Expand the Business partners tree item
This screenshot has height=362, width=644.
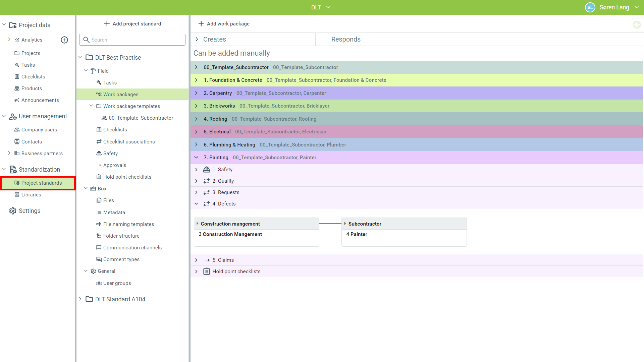pos(9,153)
